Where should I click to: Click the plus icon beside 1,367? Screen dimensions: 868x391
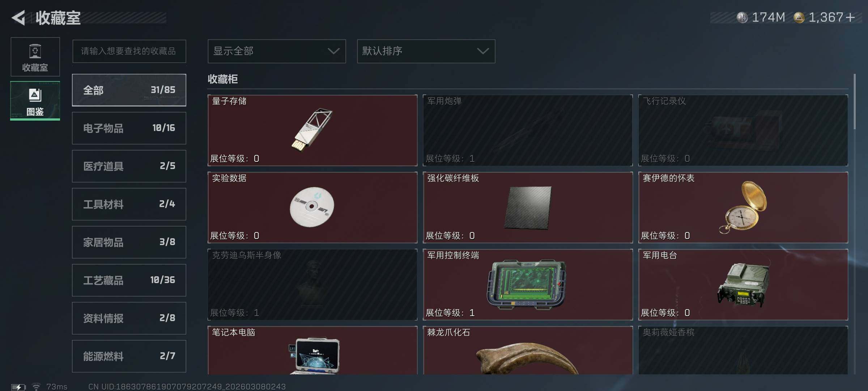850,17
